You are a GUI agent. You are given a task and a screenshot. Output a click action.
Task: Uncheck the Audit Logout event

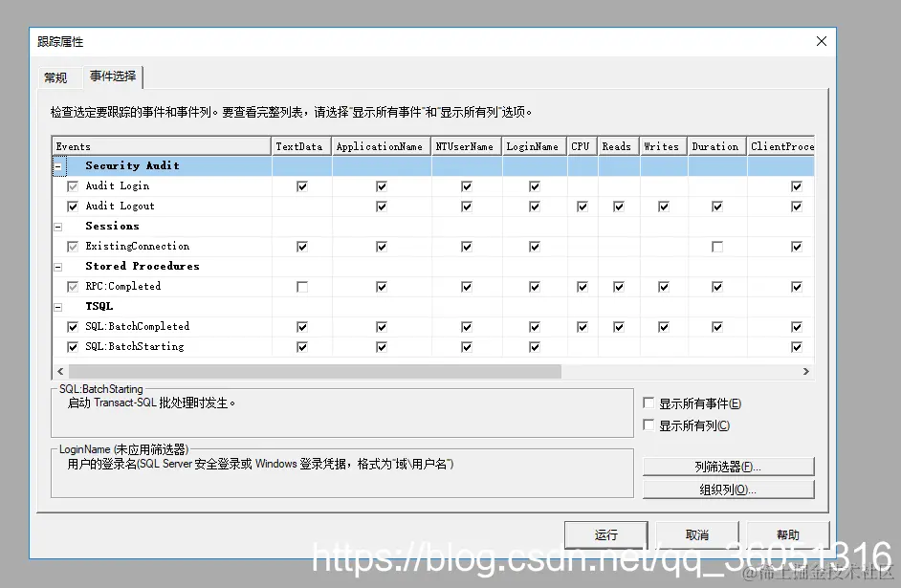tap(72, 206)
